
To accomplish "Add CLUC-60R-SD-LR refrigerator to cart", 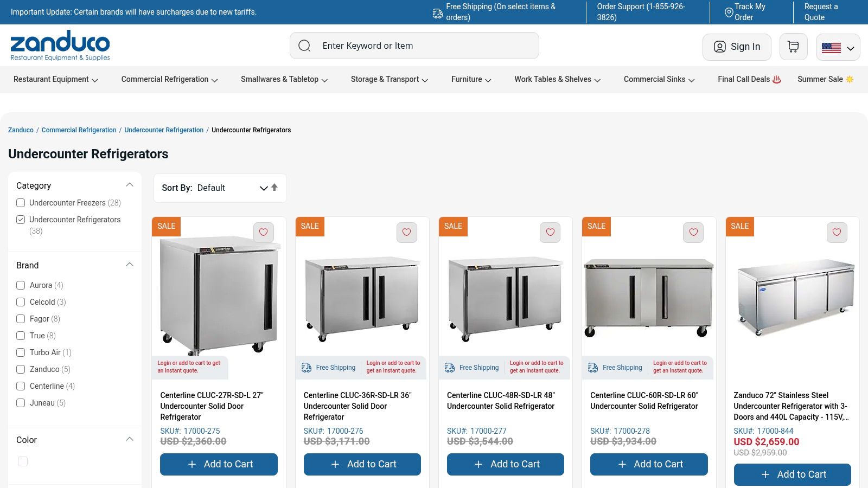I will (649, 464).
